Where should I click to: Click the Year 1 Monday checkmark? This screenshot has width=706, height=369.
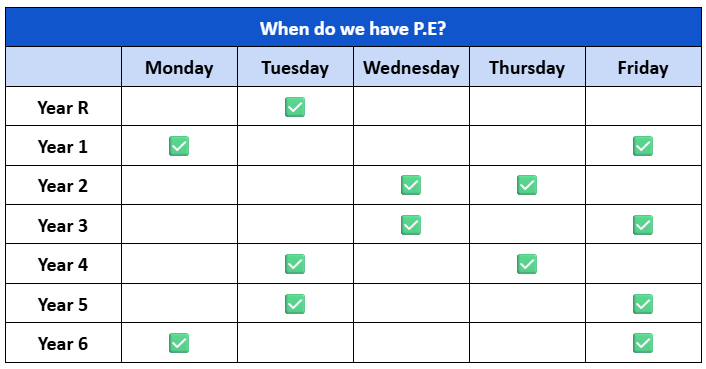pyautogui.click(x=179, y=146)
